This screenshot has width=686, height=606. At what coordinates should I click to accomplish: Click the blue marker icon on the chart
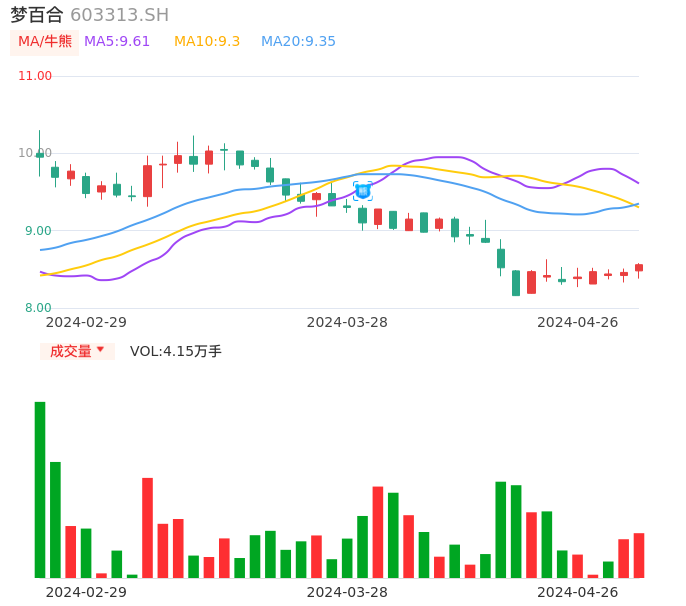click(x=362, y=190)
